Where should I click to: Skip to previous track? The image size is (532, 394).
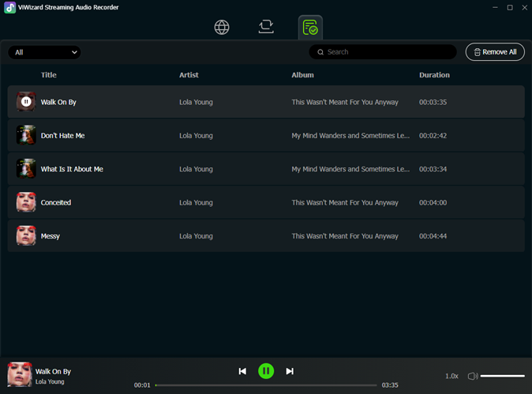coord(242,371)
